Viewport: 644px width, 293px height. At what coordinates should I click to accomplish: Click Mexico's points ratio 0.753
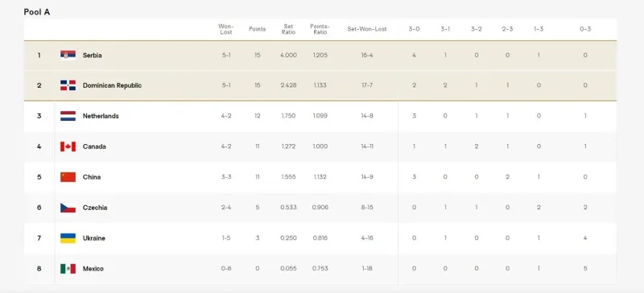pos(320,269)
